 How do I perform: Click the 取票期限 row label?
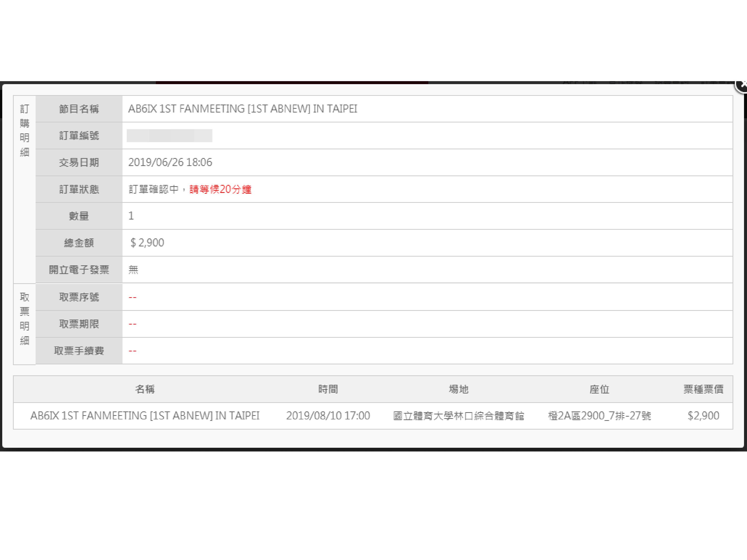pyautogui.click(x=79, y=324)
